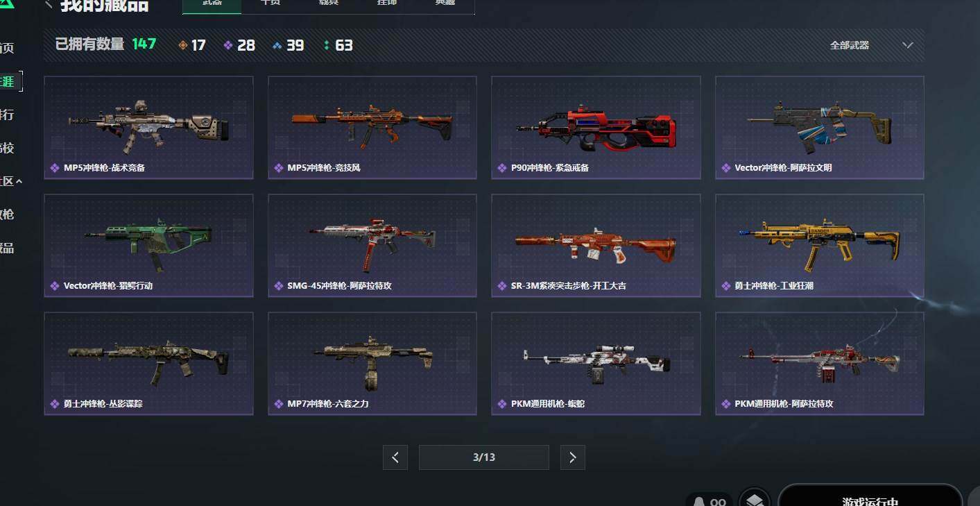Click the orange rarity icon showing 17
This screenshot has height=506, width=980.
[183, 45]
